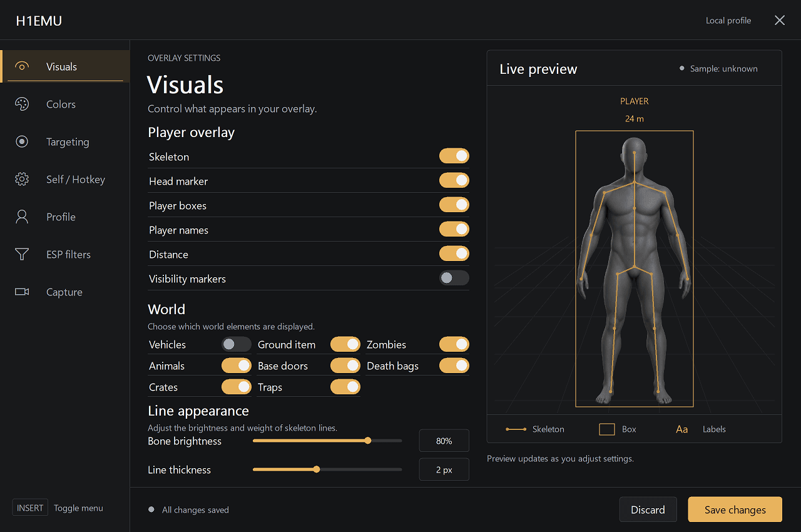Screen dimensions: 801x532
Task: Turn off the Head marker toggle
Action: click(454, 180)
